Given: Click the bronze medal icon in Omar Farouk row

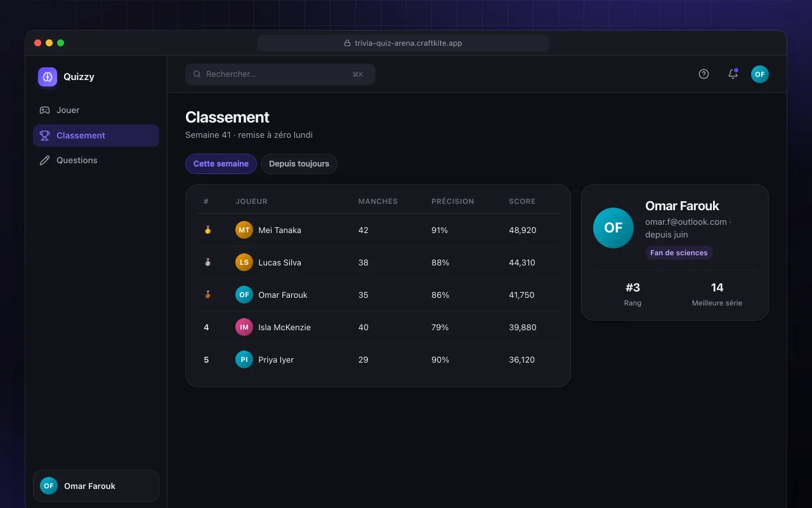Looking at the screenshot, I should pos(207,295).
